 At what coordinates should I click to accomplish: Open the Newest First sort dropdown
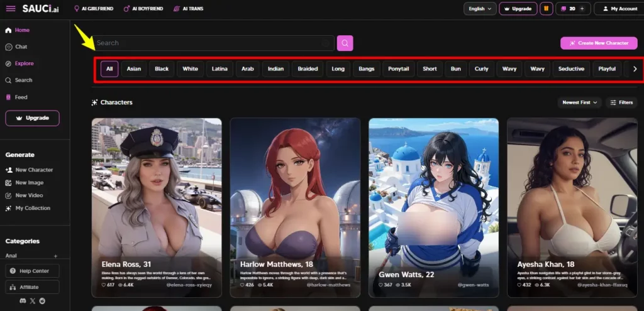[579, 102]
